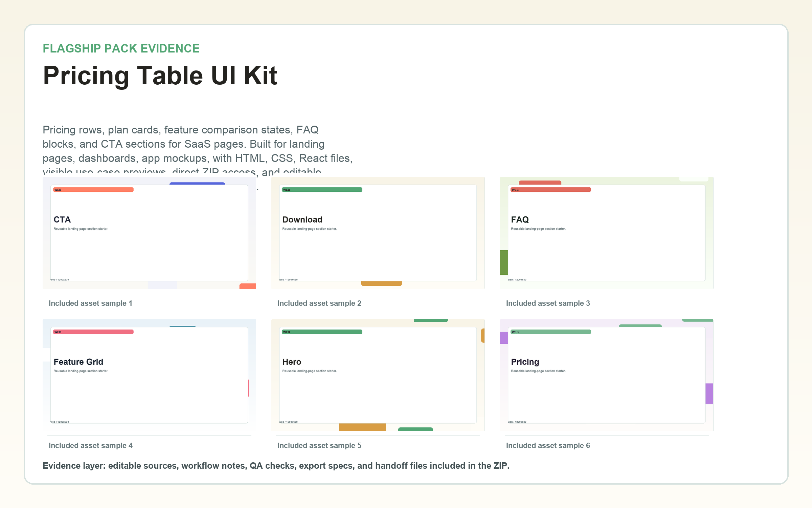Viewport: 812px width, 508px height.
Task: Click the WEB tag bar on Download card
Action: pos(322,190)
